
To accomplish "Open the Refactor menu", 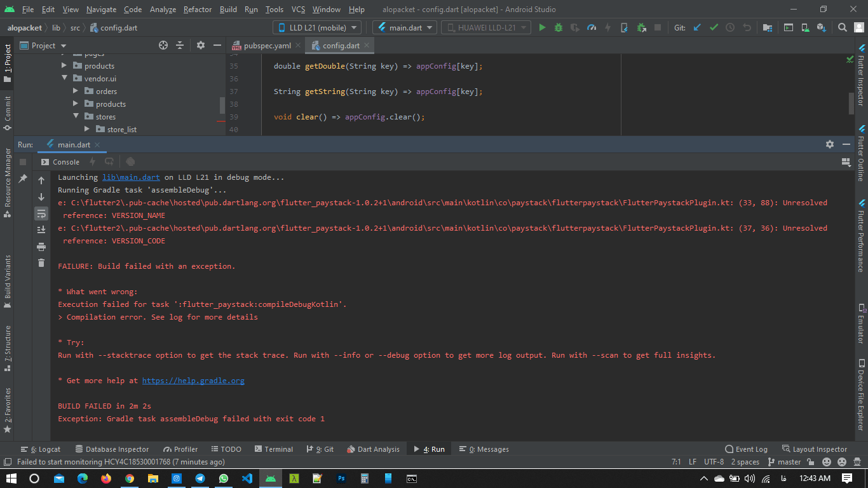I will (197, 10).
